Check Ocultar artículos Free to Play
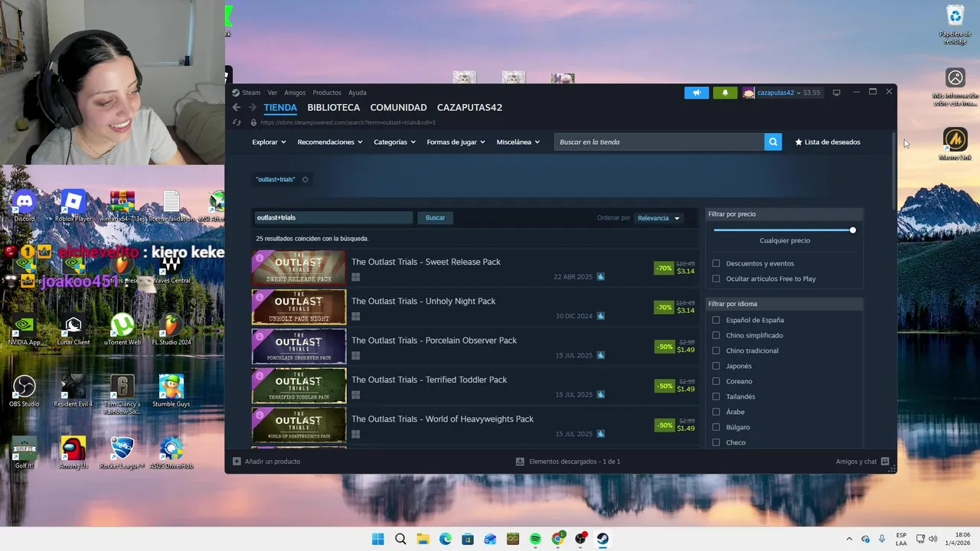 716,279
